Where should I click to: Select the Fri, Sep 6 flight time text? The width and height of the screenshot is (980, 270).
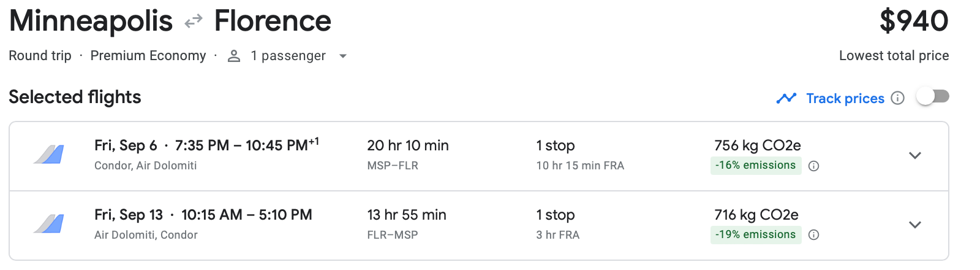coord(206,145)
